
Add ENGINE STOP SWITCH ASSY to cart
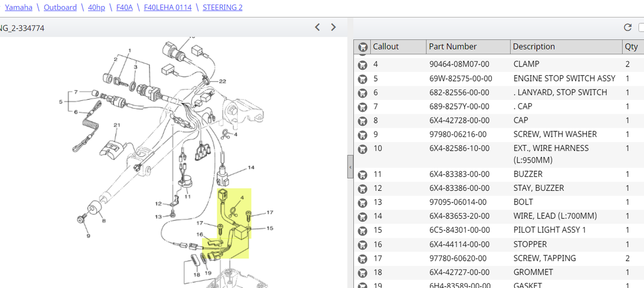pos(362,79)
